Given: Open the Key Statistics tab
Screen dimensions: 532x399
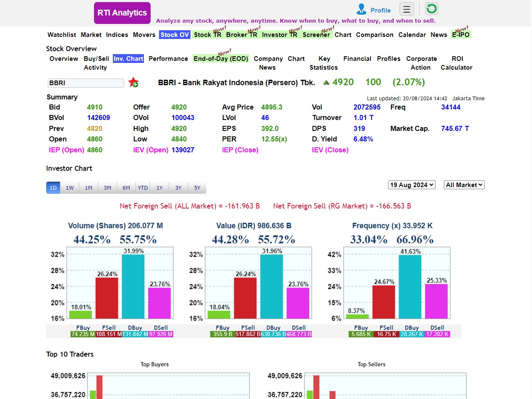Looking at the screenshot, I should tap(324, 63).
